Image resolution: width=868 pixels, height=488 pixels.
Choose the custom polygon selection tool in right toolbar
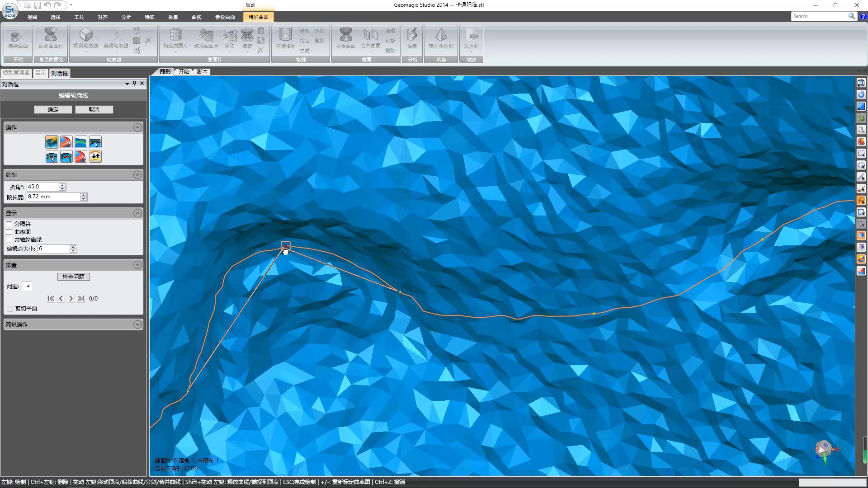tap(861, 212)
